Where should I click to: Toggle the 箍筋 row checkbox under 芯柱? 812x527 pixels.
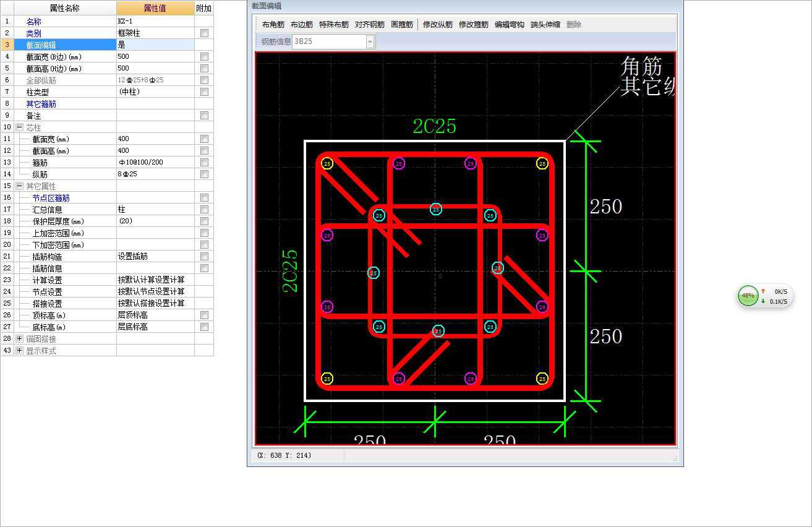click(204, 162)
